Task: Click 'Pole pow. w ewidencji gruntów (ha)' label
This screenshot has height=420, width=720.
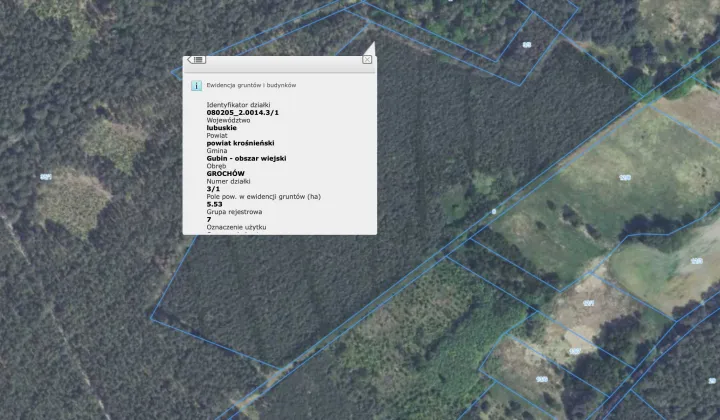Action: click(x=264, y=196)
